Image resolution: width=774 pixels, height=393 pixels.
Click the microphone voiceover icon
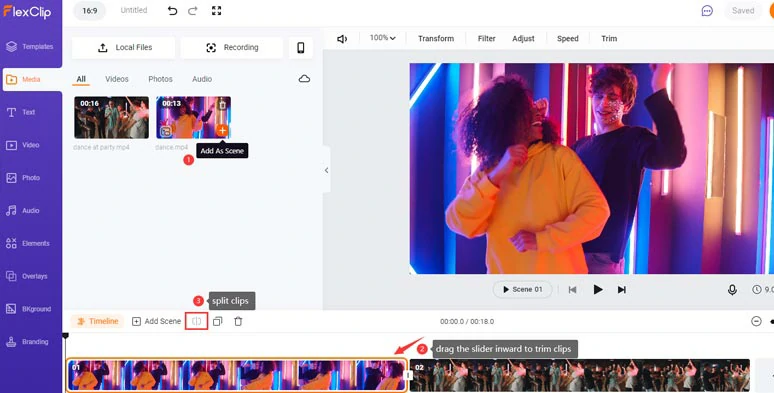click(x=733, y=290)
